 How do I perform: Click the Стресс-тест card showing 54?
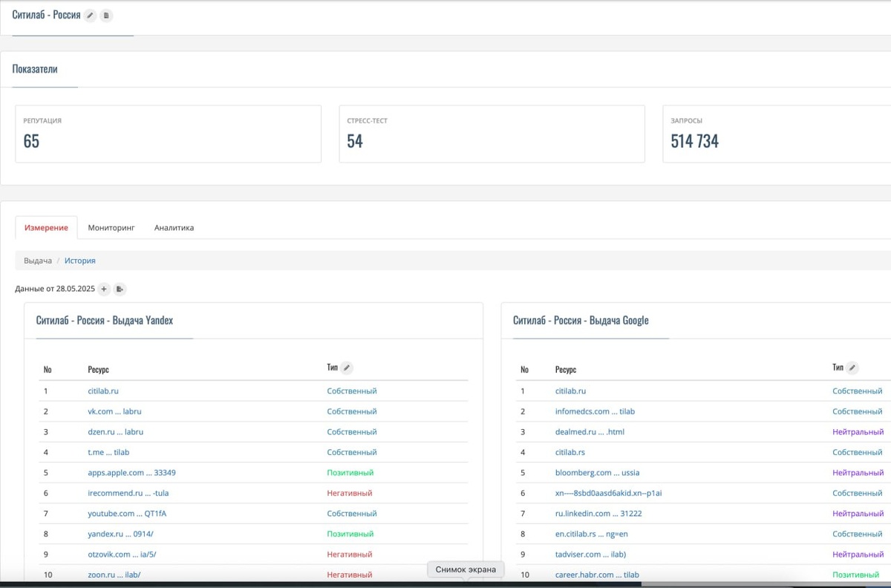pos(492,134)
